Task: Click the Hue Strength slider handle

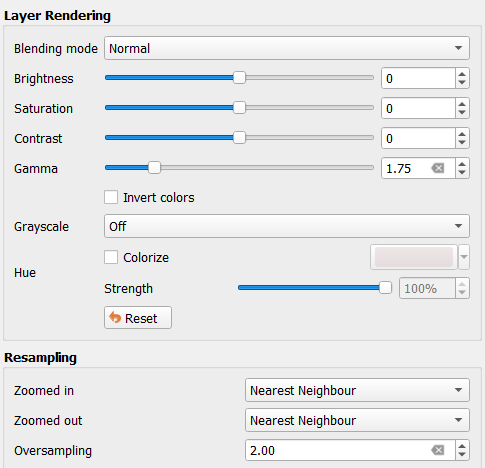Action: point(385,288)
